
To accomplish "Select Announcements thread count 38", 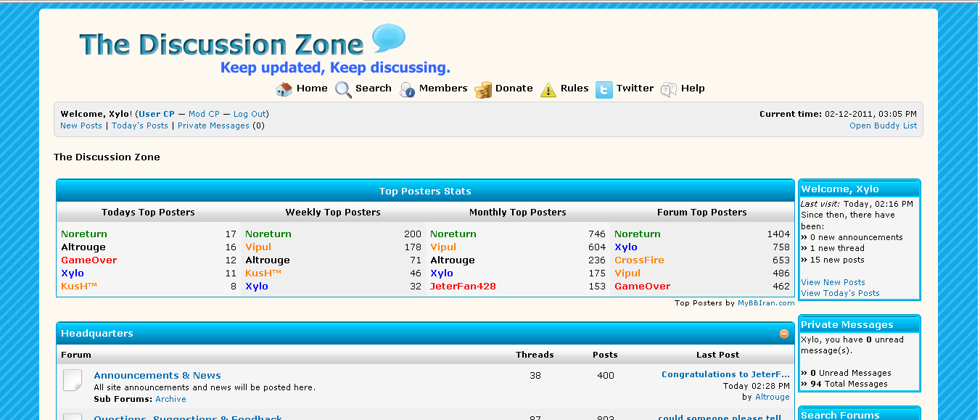I will (x=535, y=376).
